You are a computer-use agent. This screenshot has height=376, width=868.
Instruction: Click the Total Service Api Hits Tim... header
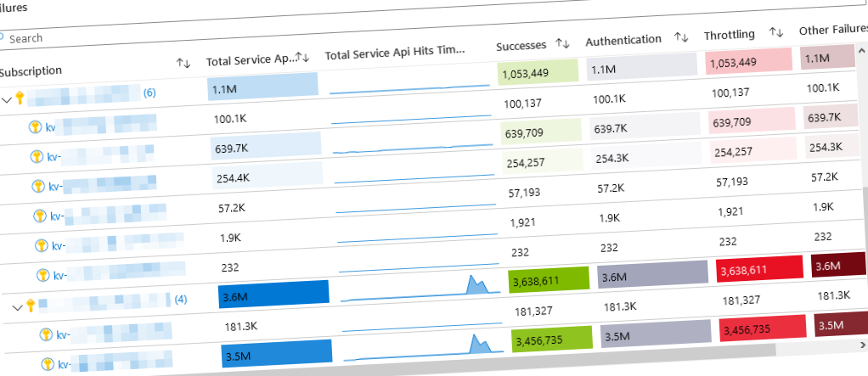[396, 52]
